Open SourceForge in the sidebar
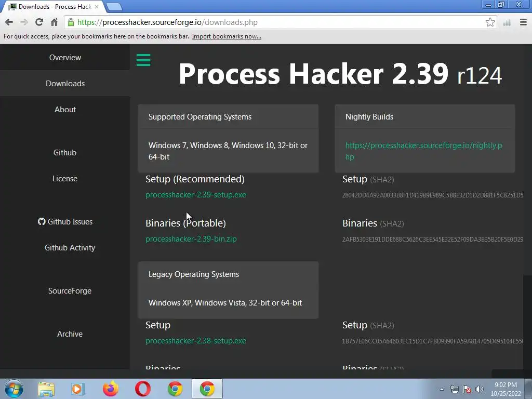The height and width of the screenshot is (399, 532). point(70,291)
